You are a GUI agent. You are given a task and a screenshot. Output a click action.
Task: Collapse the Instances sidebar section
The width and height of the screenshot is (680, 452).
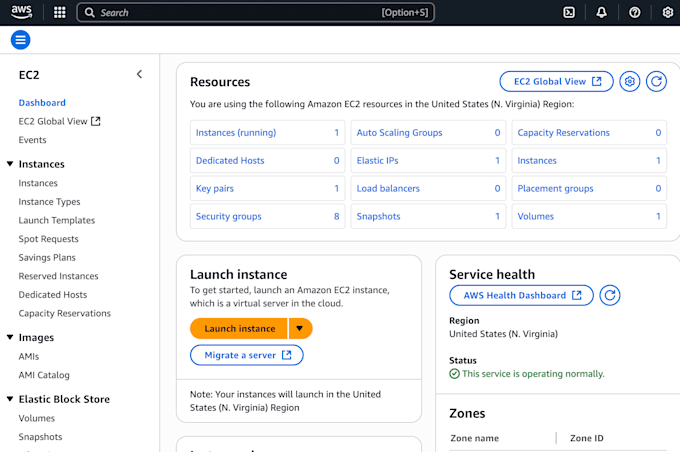(x=10, y=164)
